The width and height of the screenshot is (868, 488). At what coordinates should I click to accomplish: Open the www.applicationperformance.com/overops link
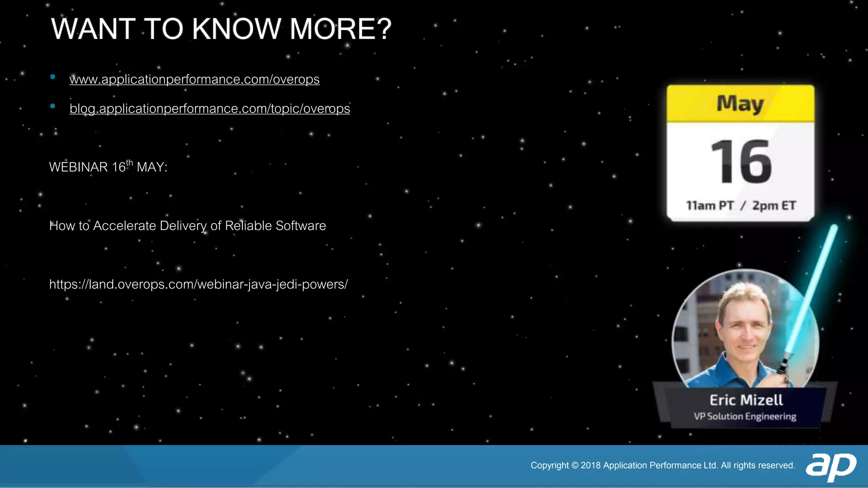click(195, 79)
